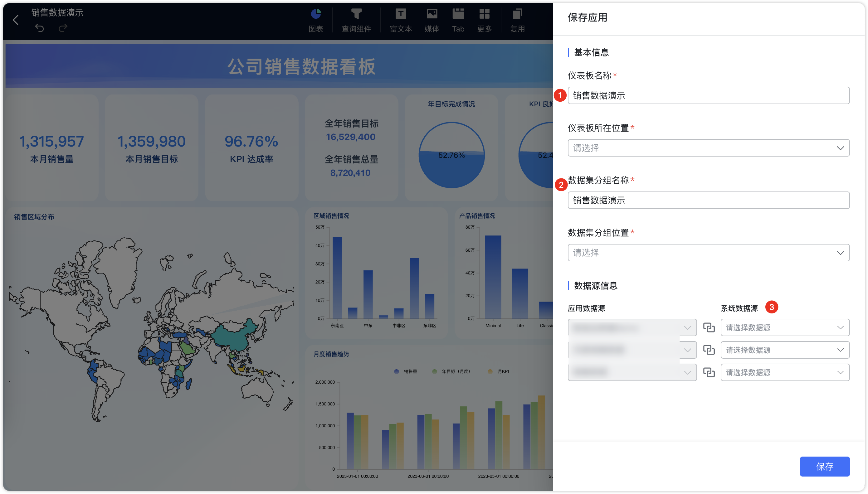The image size is (868, 494).
Task: Undo the last dashboard edit
Action: point(39,28)
